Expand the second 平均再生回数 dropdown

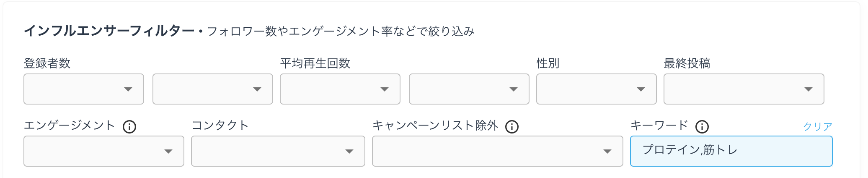[x=469, y=89]
